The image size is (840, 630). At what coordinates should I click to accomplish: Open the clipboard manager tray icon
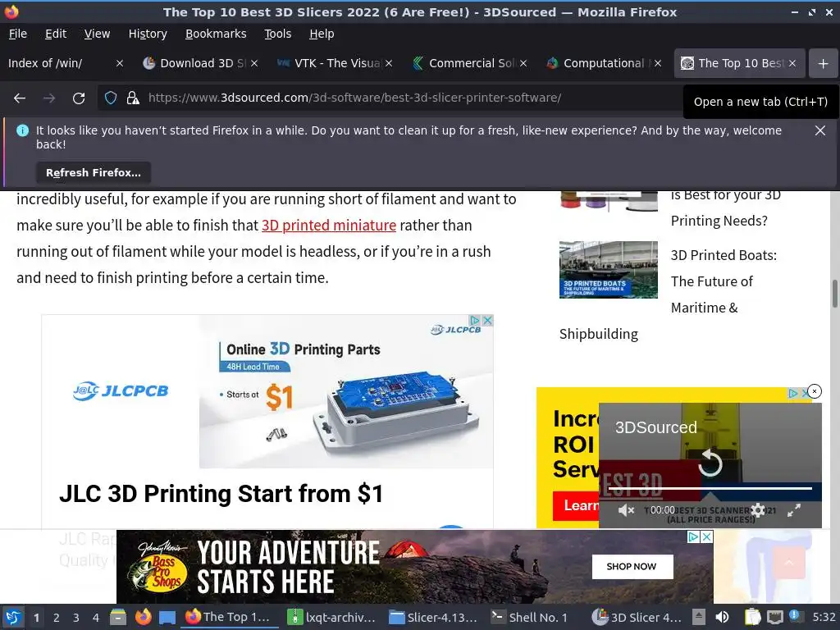pos(752,617)
